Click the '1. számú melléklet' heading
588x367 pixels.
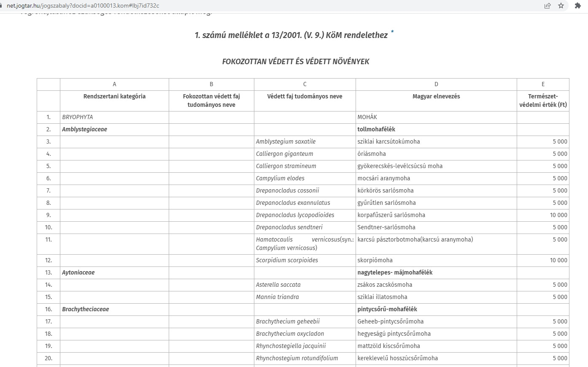(x=291, y=35)
